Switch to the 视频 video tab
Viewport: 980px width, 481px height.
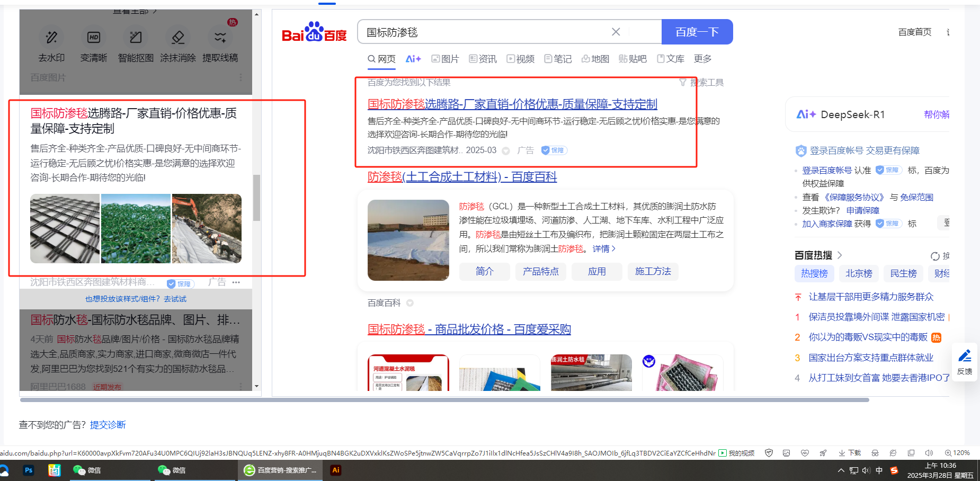[521, 59]
